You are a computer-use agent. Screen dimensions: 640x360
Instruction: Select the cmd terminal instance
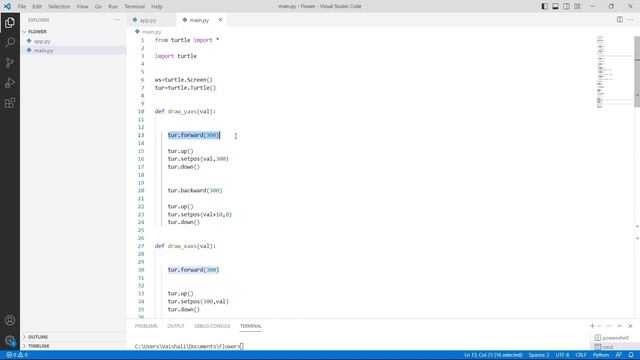tap(604, 347)
